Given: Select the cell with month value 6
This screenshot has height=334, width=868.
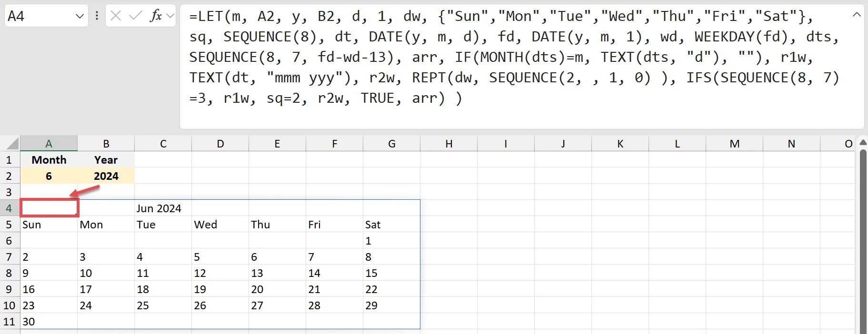Looking at the screenshot, I should coord(49,176).
